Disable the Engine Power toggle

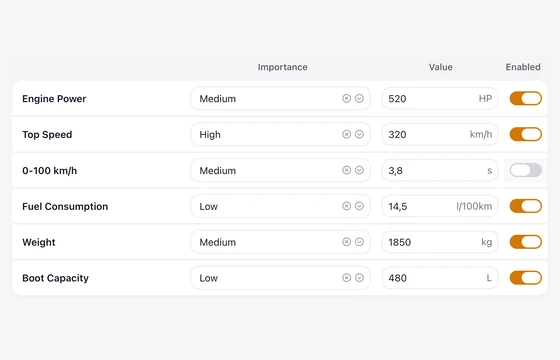click(x=525, y=98)
